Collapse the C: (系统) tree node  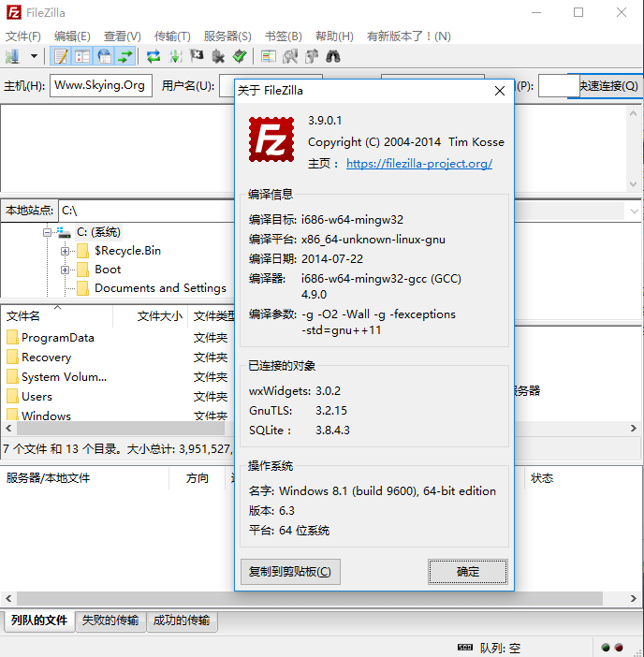click(48, 232)
